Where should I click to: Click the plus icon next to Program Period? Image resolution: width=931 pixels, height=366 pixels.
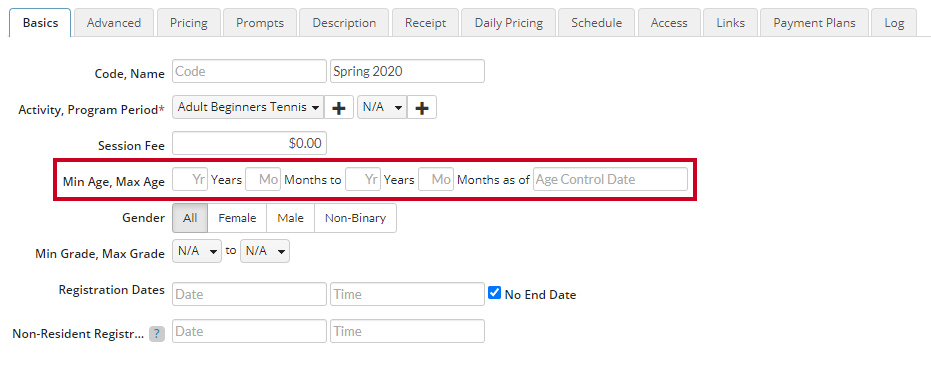pos(422,108)
